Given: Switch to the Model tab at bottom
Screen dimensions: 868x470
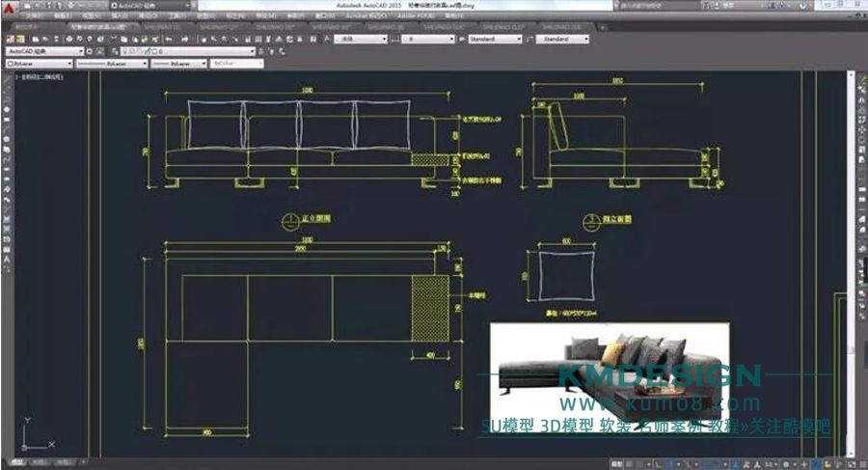Looking at the screenshot, I should (17, 463).
